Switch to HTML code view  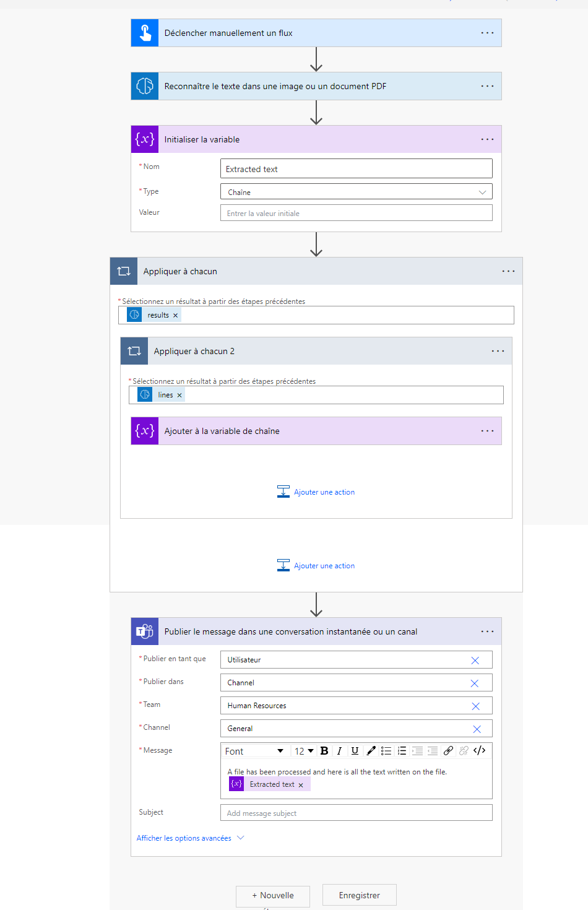coord(480,751)
